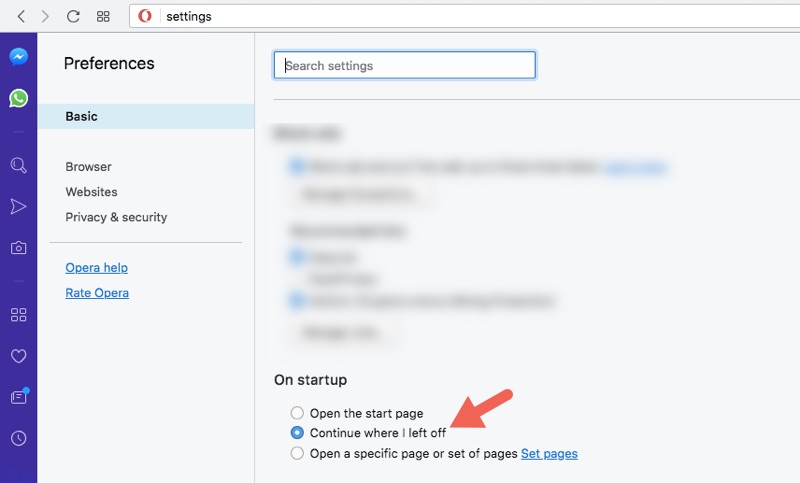800x483 pixels.
Task: Open Speed Dial grid in toolbar
Action: click(103, 16)
